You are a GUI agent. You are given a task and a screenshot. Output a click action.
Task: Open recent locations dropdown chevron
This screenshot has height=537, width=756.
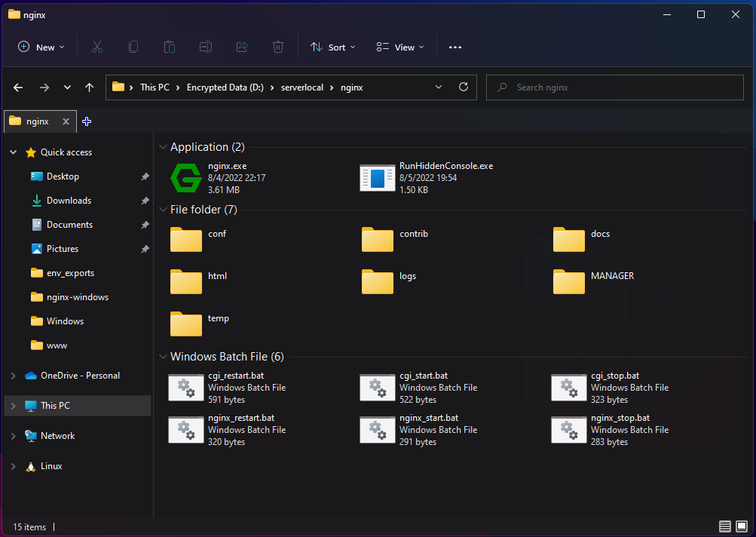point(68,87)
